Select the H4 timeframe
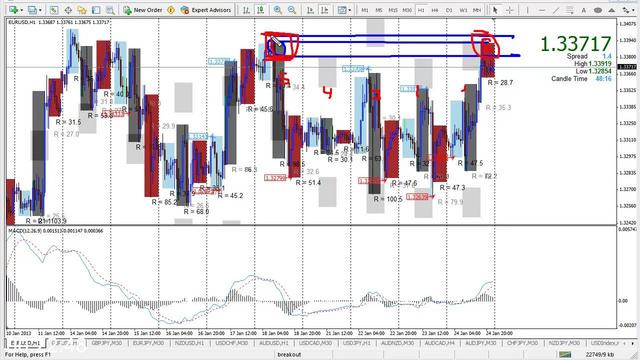The width and height of the screenshot is (640, 360). (x=435, y=10)
